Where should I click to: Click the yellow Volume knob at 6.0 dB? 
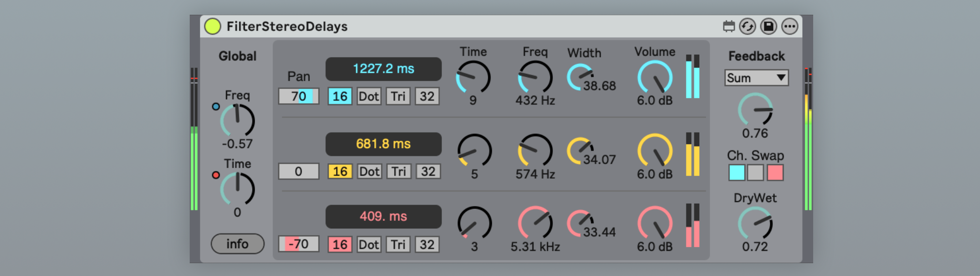pos(655,151)
